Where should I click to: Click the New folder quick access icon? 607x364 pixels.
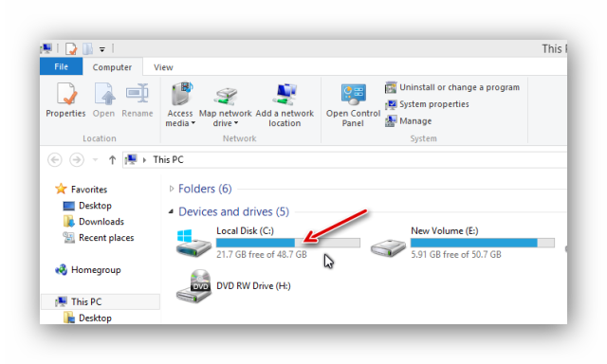pyautogui.click(x=88, y=48)
